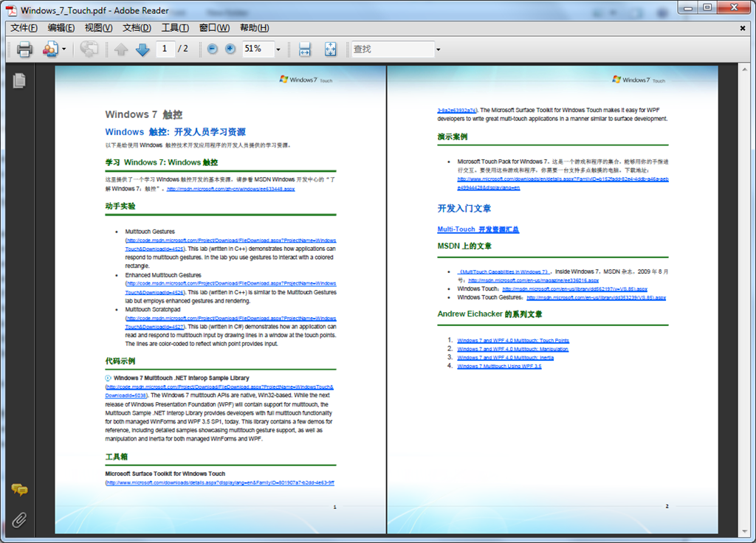Click the page number input field
The height and width of the screenshot is (543, 756).
point(164,49)
